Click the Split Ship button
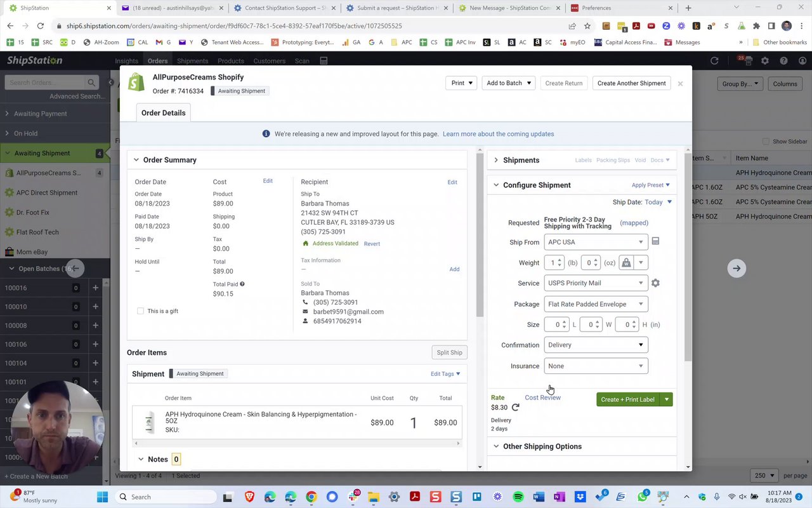The height and width of the screenshot is (508, 812). pos(449,352)
